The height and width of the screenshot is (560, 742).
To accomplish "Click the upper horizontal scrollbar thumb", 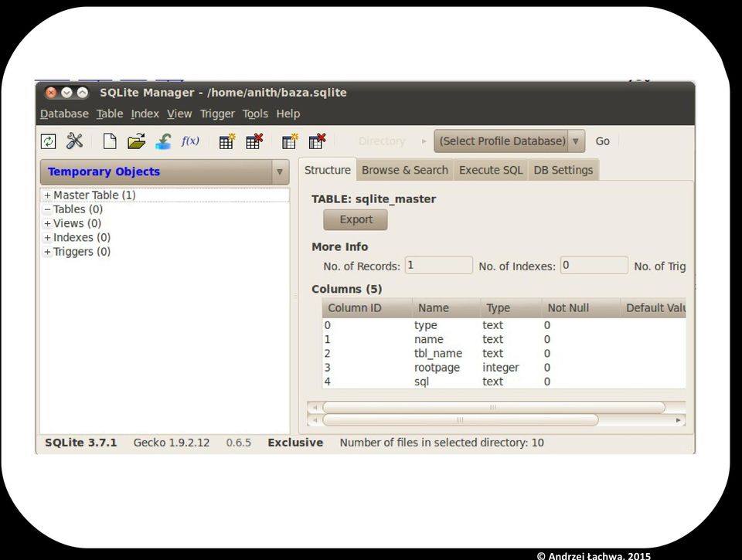I will click(x=494, y=407).
